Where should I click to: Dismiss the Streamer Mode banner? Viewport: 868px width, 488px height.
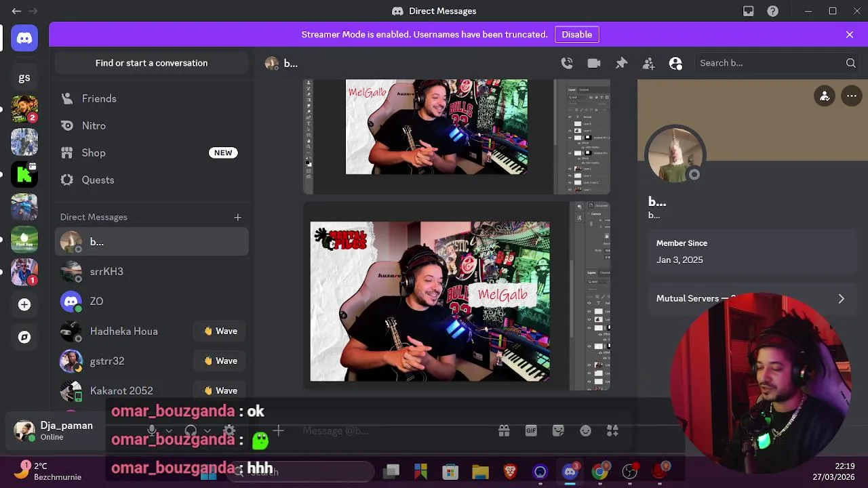tap(850, 35)
